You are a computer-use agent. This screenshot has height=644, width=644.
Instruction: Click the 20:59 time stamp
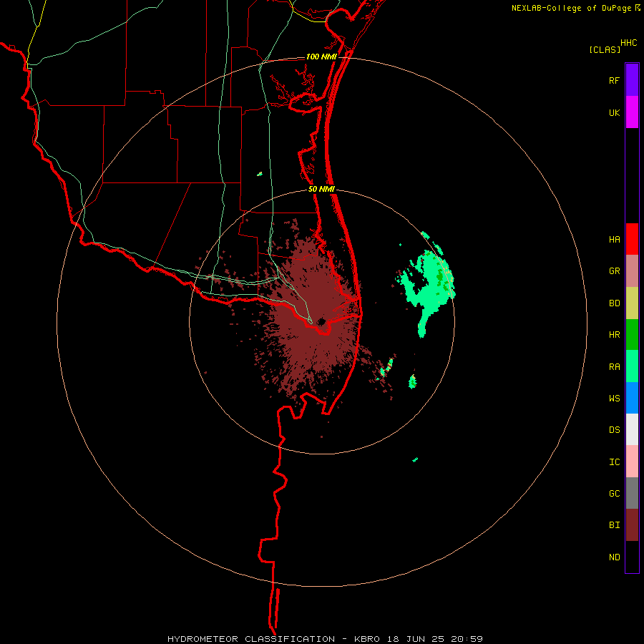pos(467,639)
